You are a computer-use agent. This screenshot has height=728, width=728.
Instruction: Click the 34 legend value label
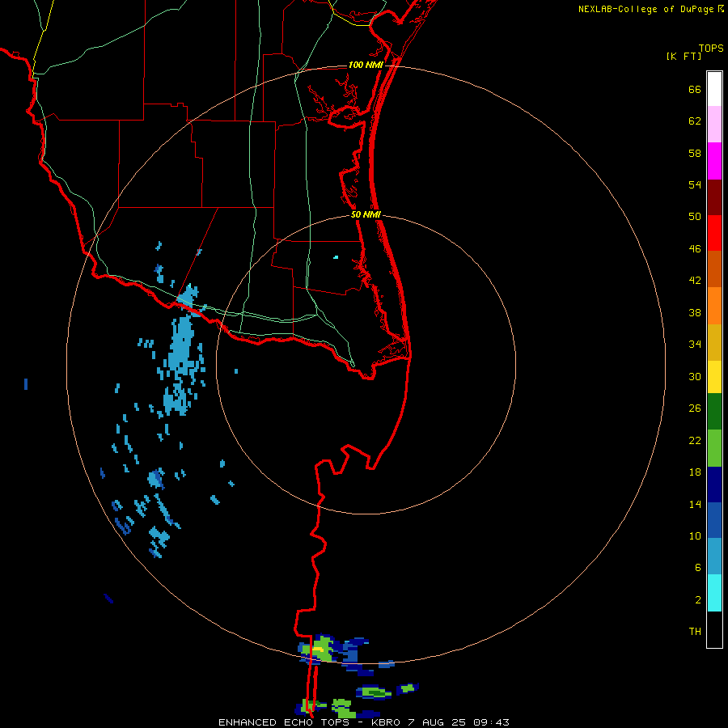tap(695, 345)
